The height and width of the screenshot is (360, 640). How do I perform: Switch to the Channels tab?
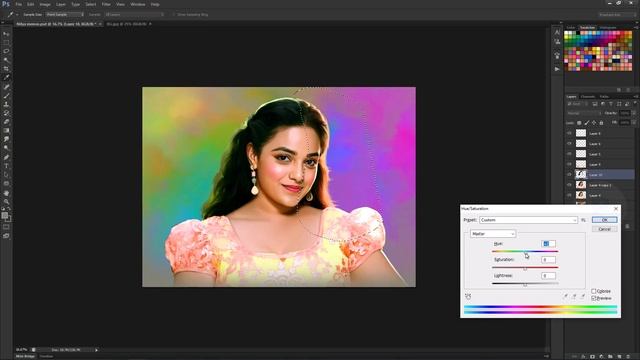click(587, 97)
